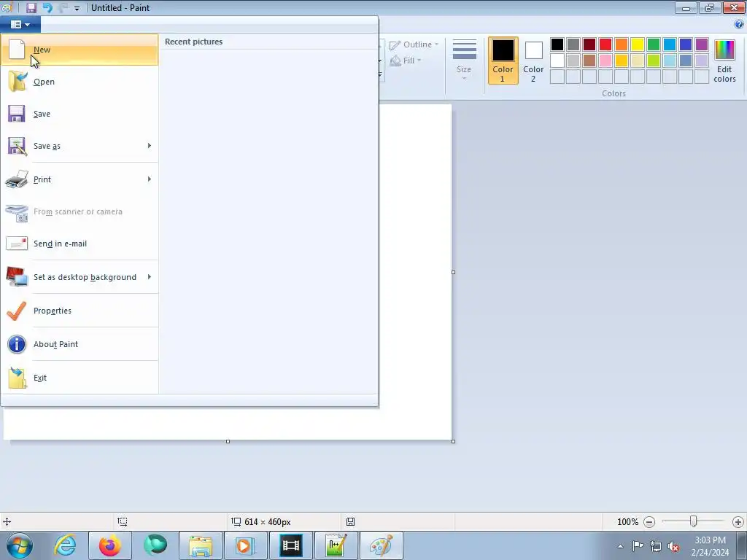This screenshot has width=747, height=560.
Task: Click the blank page New icon
Action: 17,49
